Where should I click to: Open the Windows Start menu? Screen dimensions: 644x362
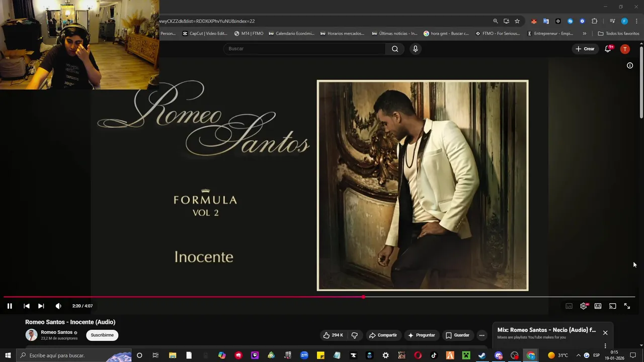pos(8,355)
